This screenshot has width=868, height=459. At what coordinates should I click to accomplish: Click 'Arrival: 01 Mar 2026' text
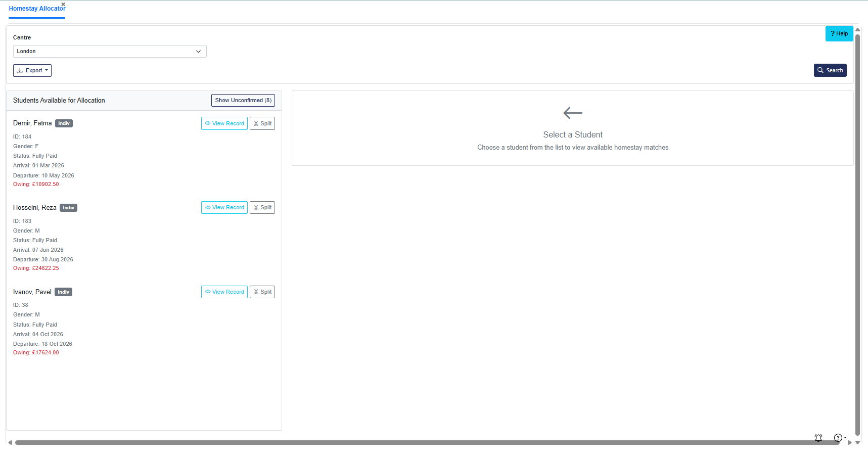[38, 165]
